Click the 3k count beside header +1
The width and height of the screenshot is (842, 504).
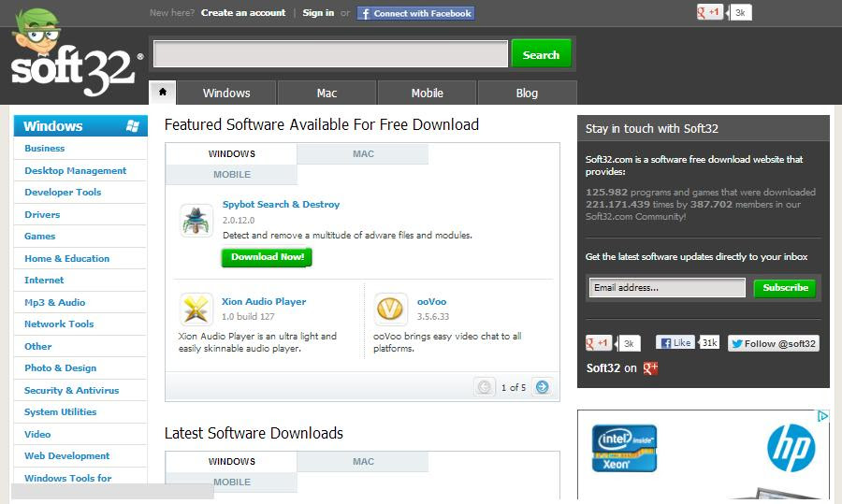click(740, 12)
